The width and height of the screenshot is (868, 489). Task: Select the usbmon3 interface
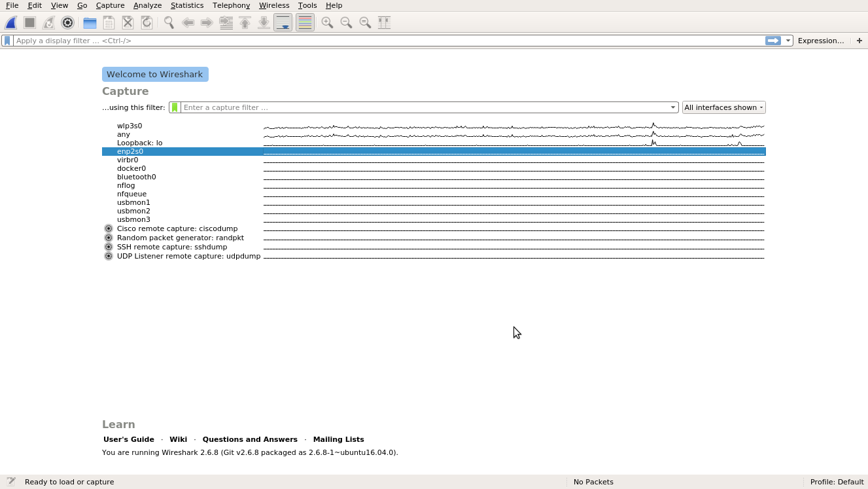click(x=434, y=219)
